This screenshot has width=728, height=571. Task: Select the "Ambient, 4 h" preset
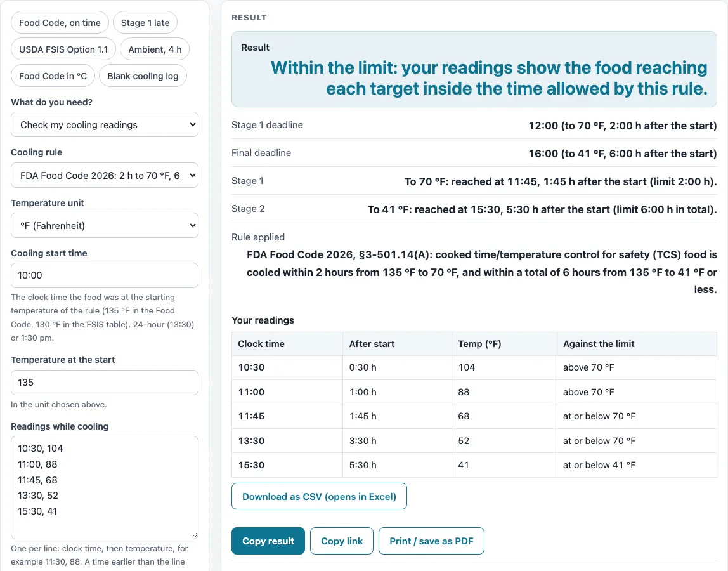155,49
